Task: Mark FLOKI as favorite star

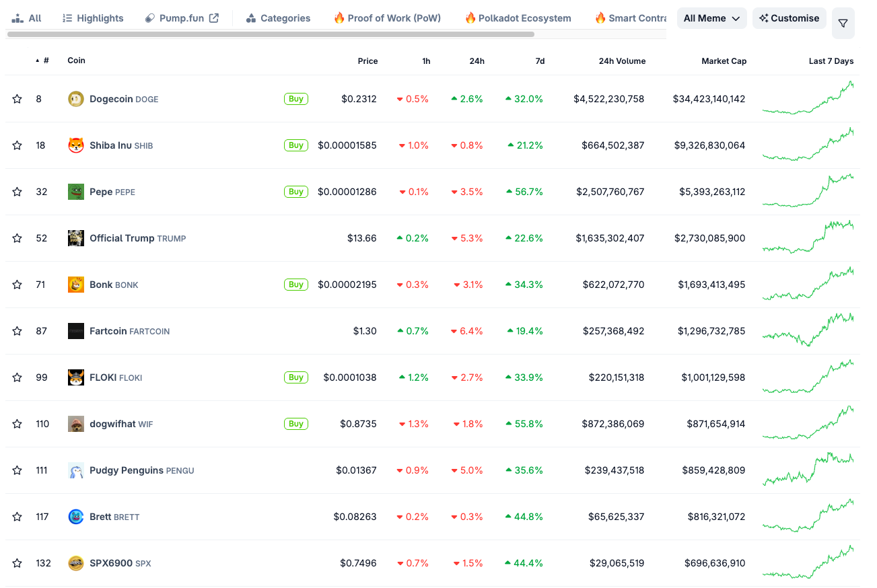Action: click(x=17, y=377)
